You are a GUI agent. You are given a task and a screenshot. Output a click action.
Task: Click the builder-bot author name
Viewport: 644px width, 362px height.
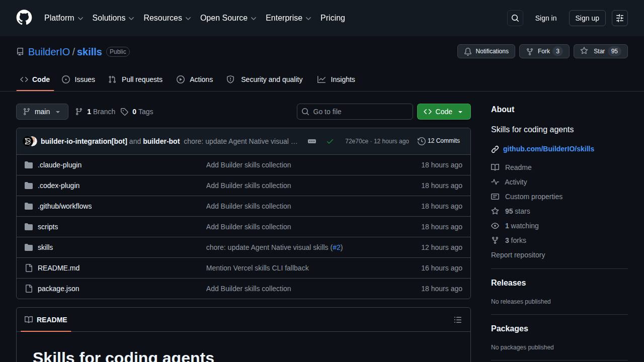click(162, 141)
